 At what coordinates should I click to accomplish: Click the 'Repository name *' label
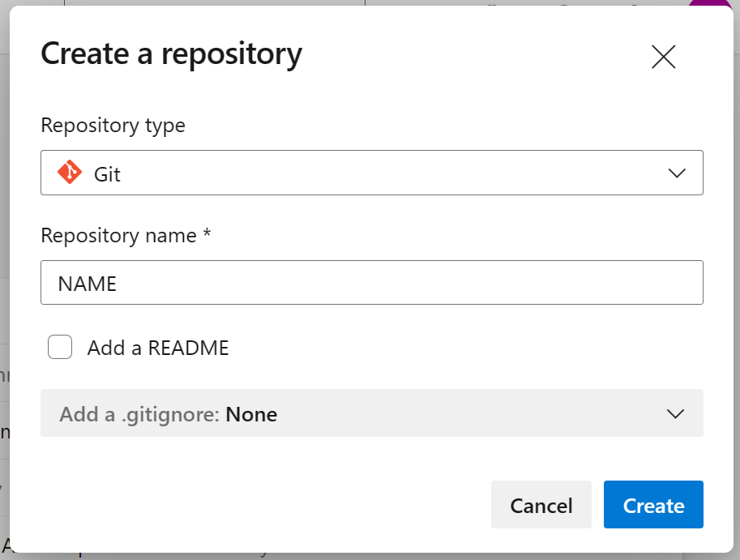tap(118, 236)
